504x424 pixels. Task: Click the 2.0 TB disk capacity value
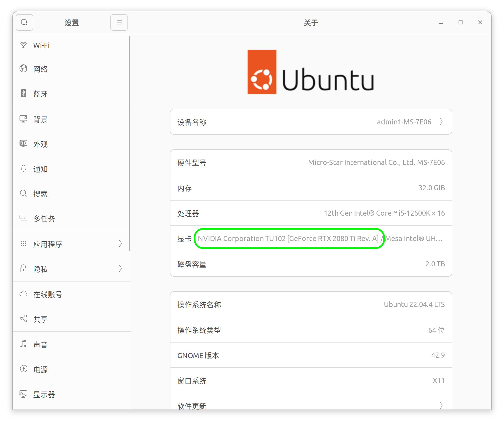coord(435,264)
